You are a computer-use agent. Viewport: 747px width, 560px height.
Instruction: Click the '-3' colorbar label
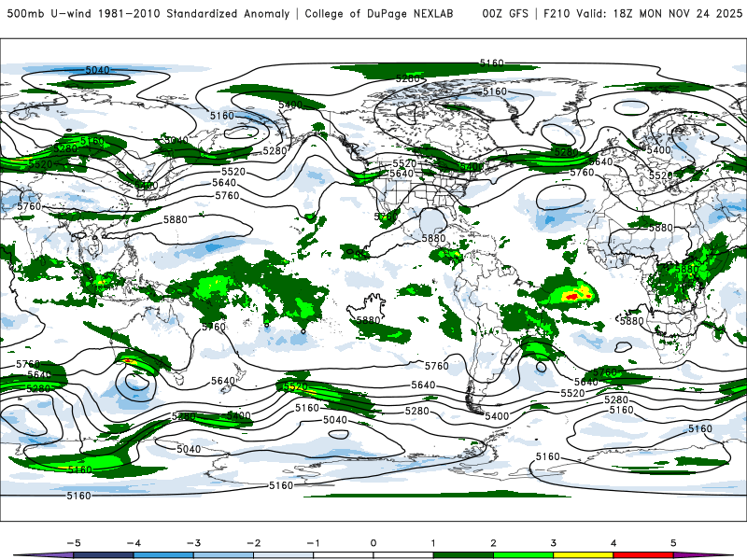(193, 543)
